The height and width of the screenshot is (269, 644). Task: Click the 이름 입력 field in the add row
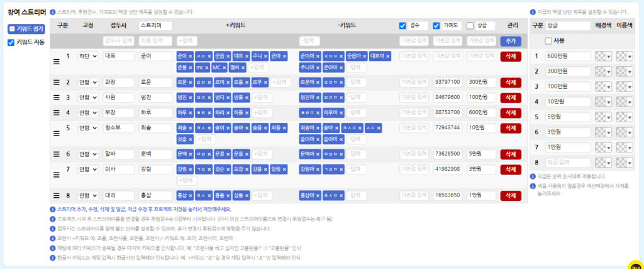155,41
